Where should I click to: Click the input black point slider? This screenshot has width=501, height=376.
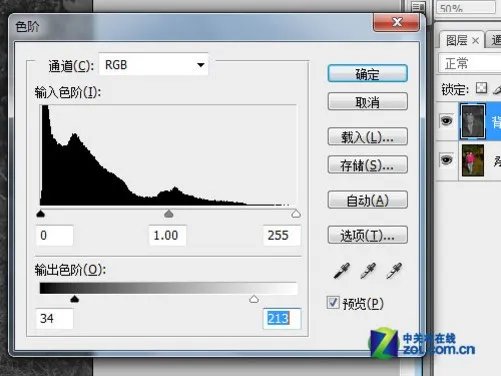(41, 213)
